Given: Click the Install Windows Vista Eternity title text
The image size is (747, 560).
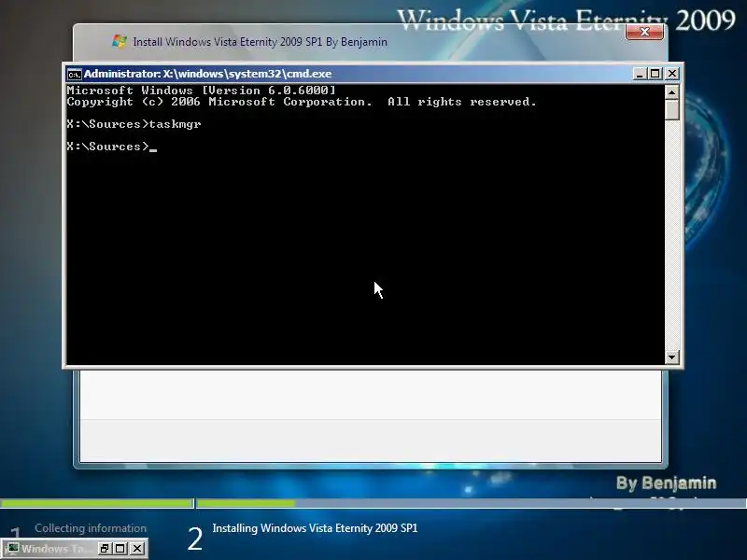Looking at the screenshot, I should click(x=261, y=42).
